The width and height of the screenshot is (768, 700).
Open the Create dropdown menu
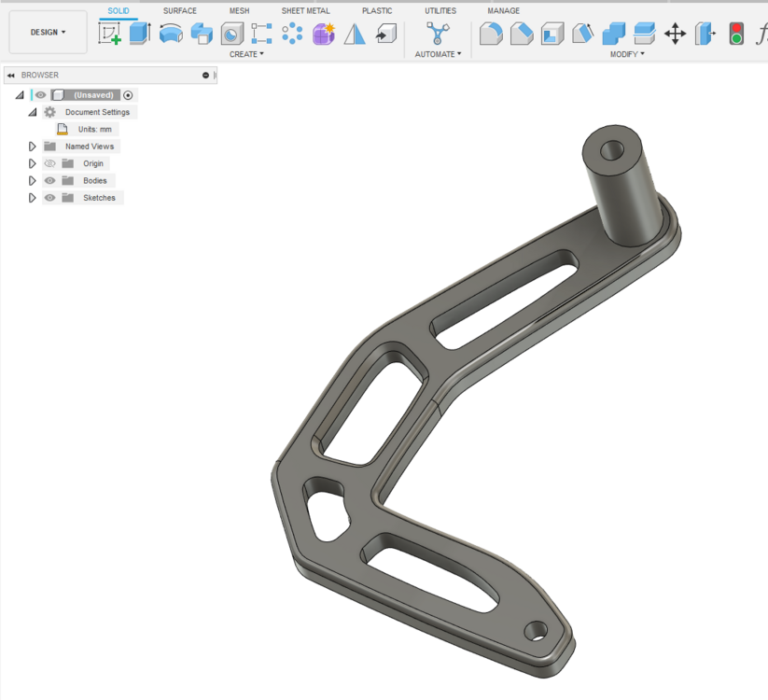245,54
